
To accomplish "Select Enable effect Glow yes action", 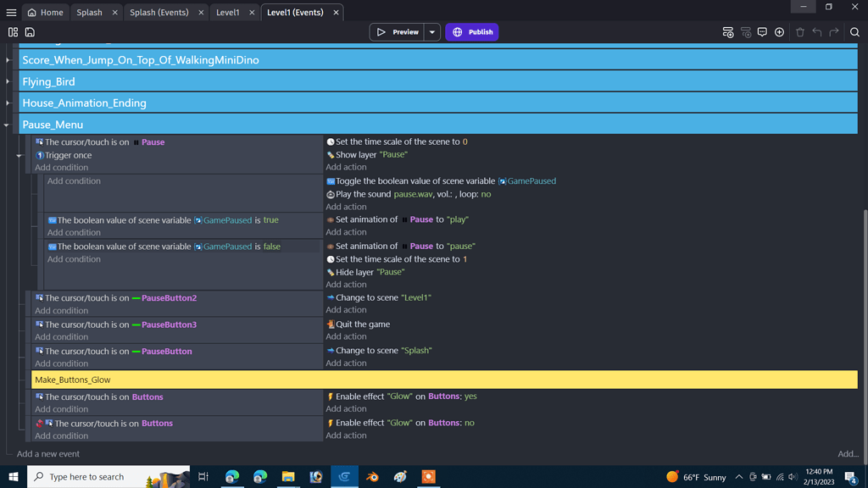I will [x=401, y=396].
